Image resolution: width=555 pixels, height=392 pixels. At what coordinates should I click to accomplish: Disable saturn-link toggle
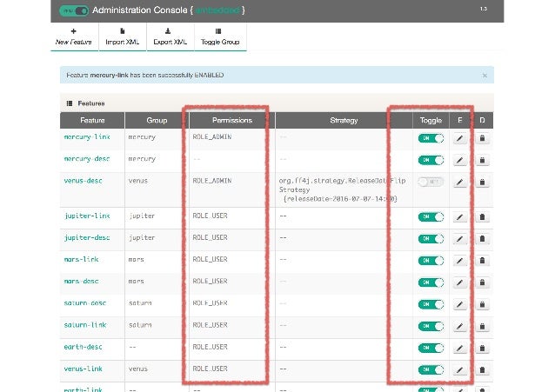point(431,326)
